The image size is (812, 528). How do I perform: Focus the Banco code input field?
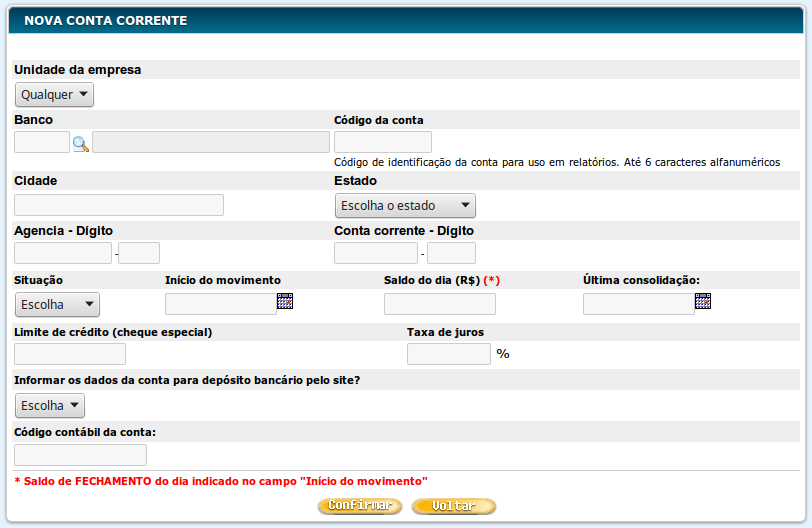(x=42, y=143)
